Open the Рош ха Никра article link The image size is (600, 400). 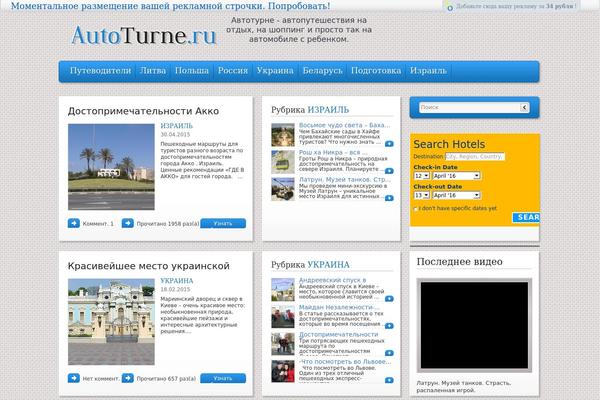333,152
